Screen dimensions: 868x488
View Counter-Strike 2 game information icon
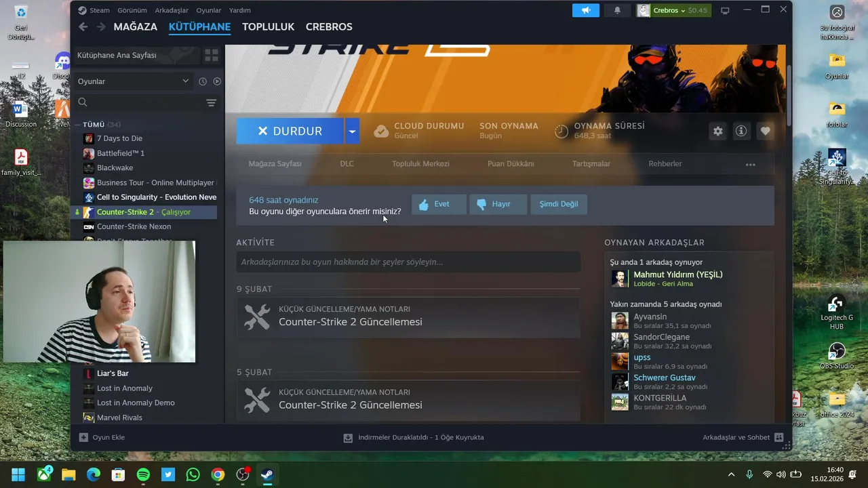point(741,131)
